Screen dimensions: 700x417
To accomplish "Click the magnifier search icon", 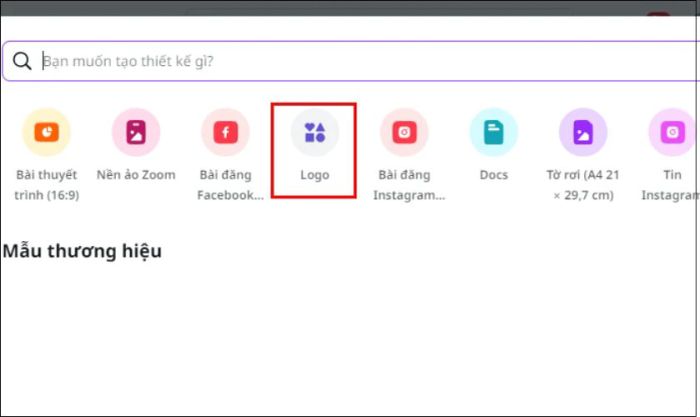I will point(22,61).
